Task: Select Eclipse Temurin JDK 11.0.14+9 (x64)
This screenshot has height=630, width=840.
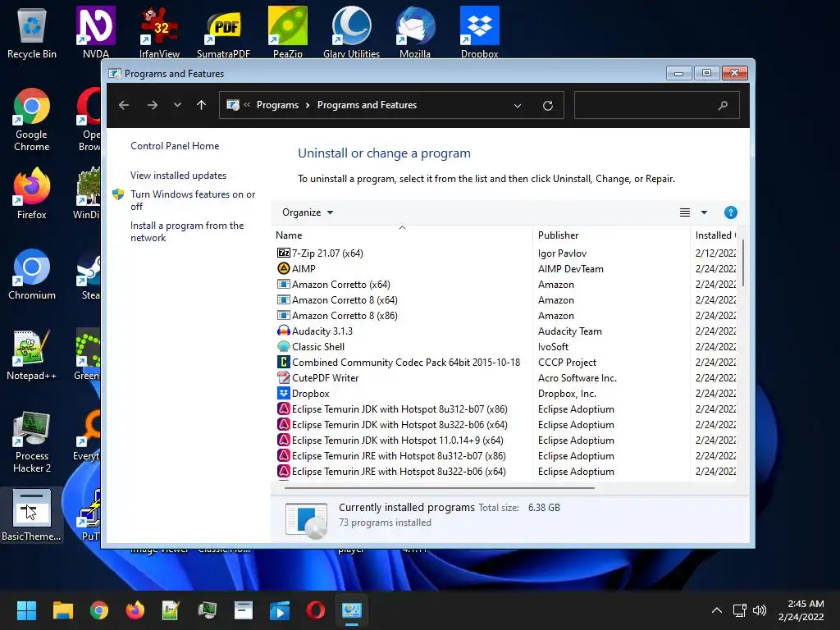Action: 506,441
